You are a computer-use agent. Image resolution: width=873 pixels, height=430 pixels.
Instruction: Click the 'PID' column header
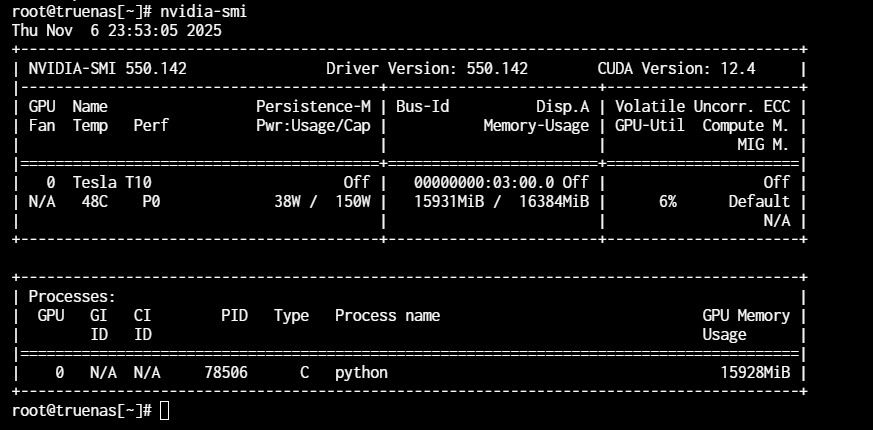234,315
